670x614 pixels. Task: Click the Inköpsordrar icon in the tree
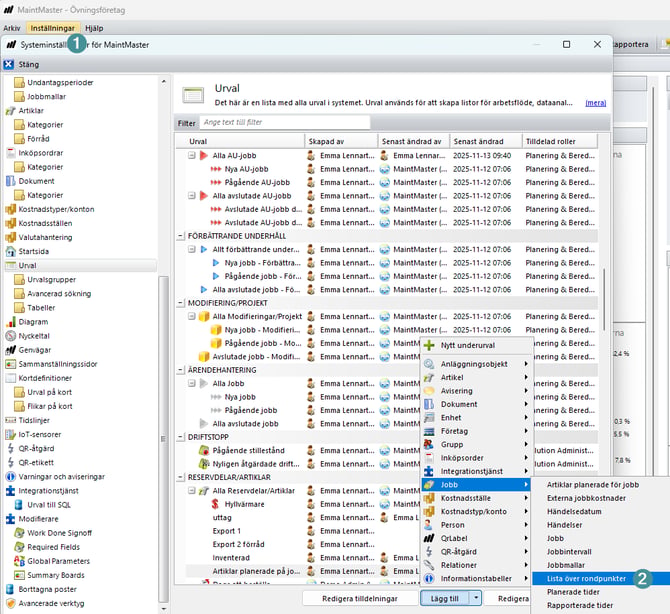click(x=10, y=153)
